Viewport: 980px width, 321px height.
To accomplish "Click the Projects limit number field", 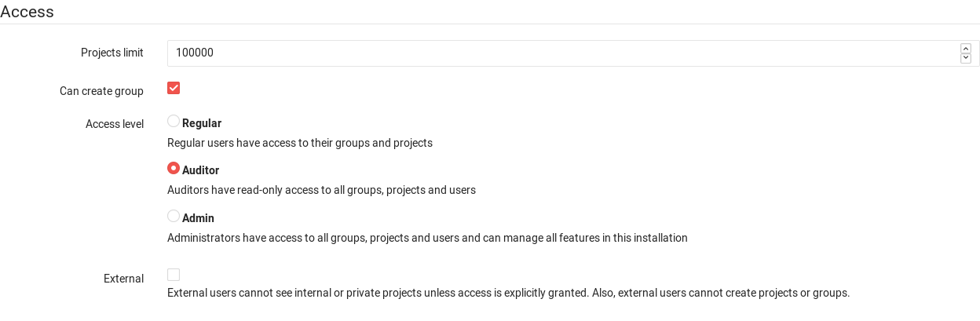I will 550,53.
